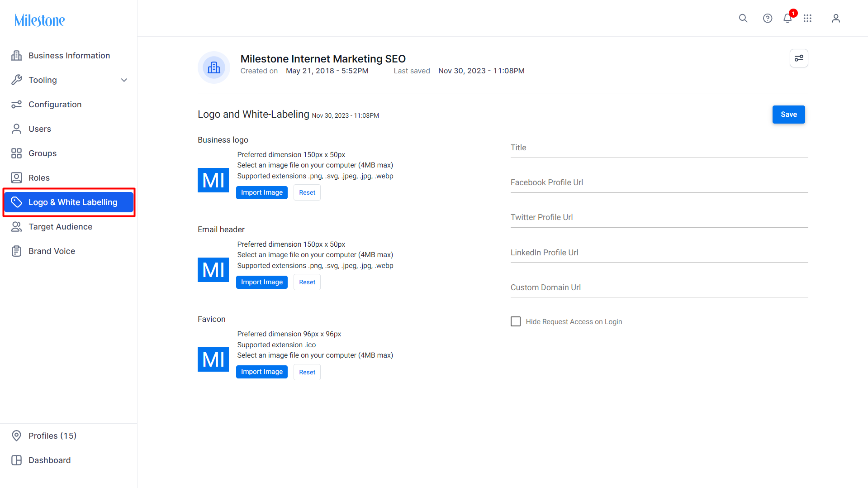Image resolution: width=868 pixels, height=488 pixels.
Task: Click the Logo and White-Labeling heading
Action: coord(253,114)
